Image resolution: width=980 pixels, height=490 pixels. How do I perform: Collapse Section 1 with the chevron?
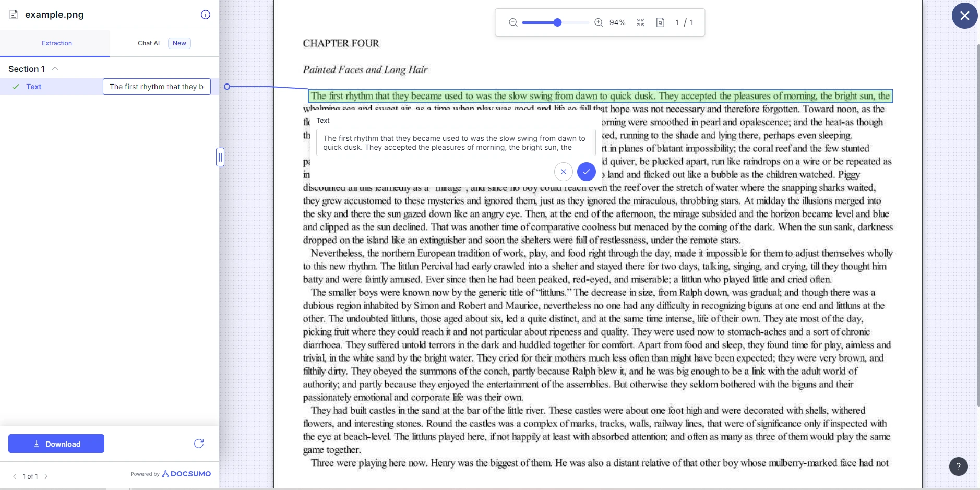(x=55, y=69)
